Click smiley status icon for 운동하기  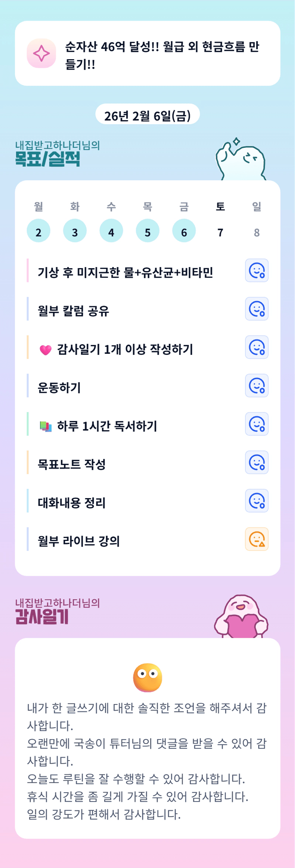(x=256, y=386)
